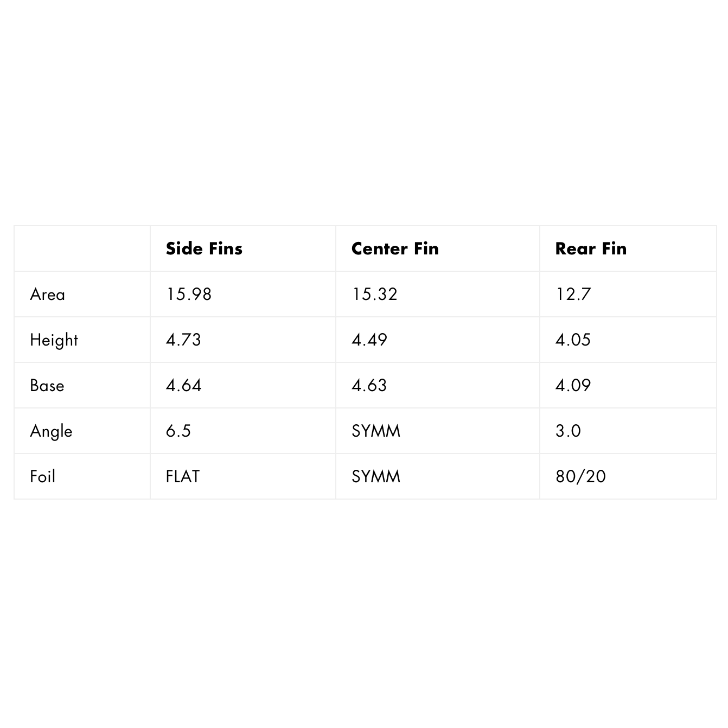Click the 4.49 Center Fin height cell
The height and width of the screenshot is (728, 728).
[369, 340]
